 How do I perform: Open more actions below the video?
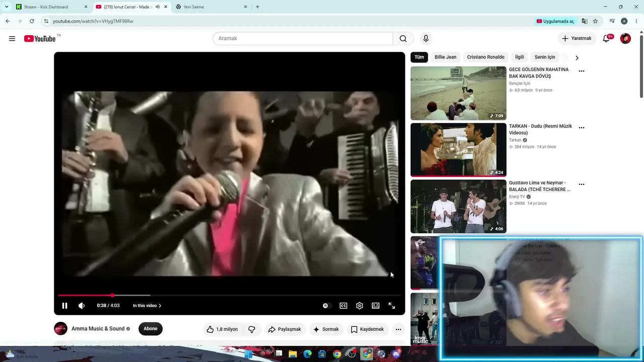click(x=398, y=329)
